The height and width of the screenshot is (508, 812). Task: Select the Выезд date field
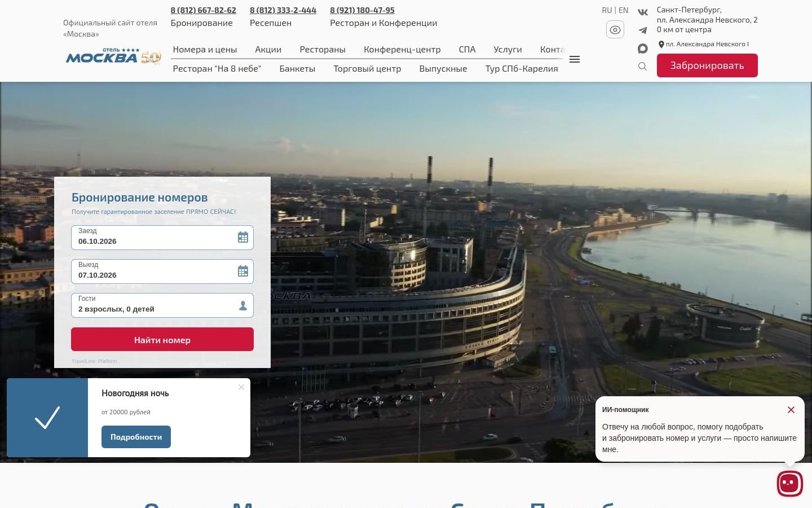tap(162, 271)
